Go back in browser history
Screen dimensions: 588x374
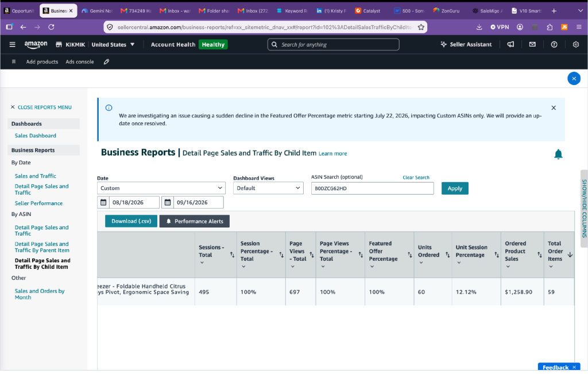(x=23, y=27)
